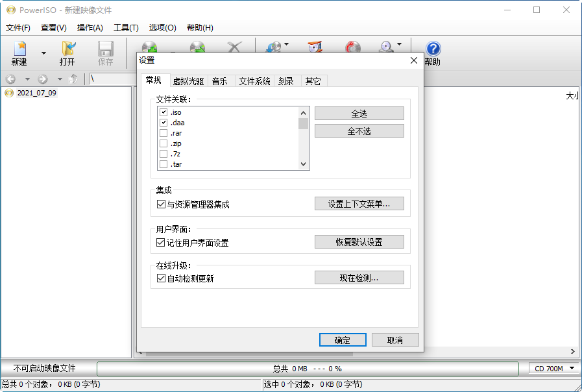This screenshot has width=582, height=392.
Task: Click the mount virtual drive toolbar icon
Action: [387, 47]
